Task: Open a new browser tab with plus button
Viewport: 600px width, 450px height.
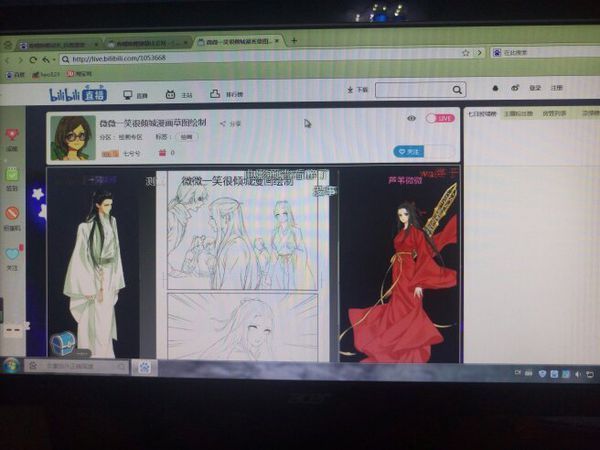Action: [294, 41]
